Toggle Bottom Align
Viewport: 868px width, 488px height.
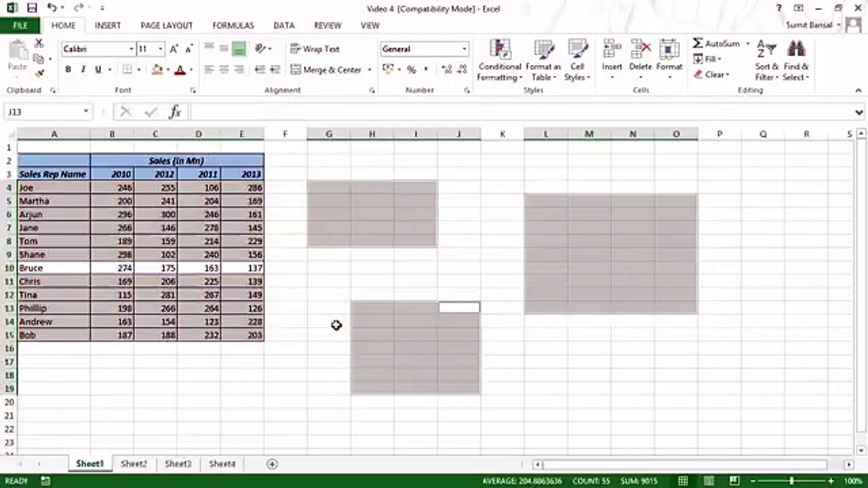pos(239,49)
